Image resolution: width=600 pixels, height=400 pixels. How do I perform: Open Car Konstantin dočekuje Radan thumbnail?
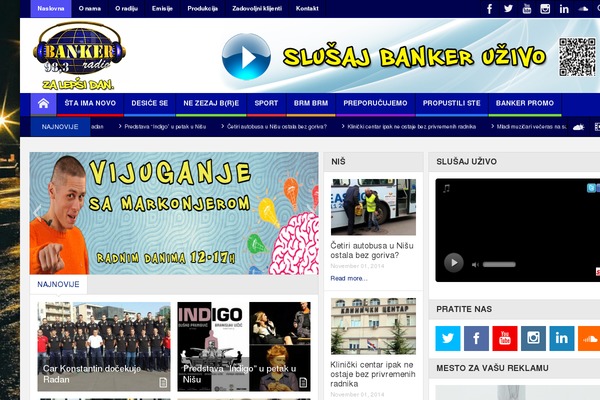[x=104, y=346]
